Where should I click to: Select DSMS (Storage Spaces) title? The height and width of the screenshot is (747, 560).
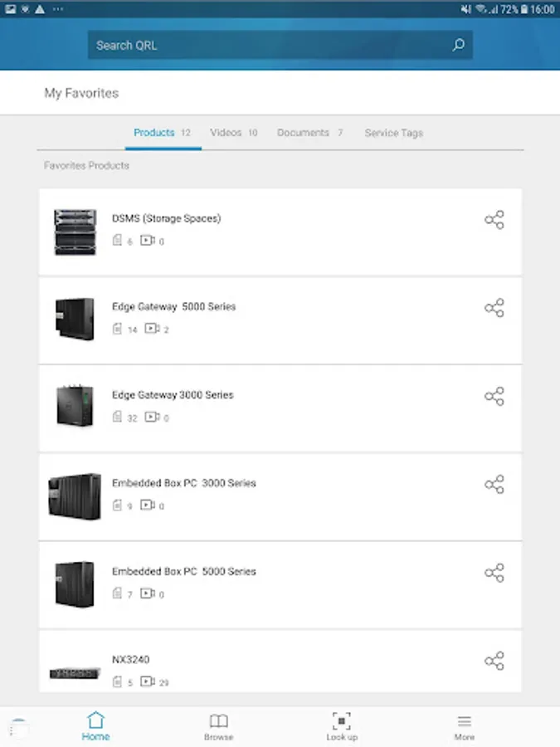coord(166,218)
